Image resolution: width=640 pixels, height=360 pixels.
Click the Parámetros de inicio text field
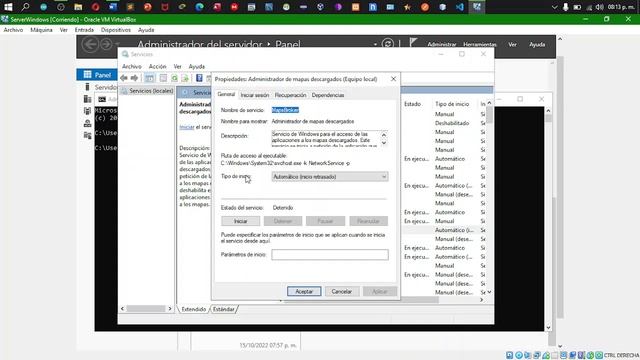[x=330, y=255]
